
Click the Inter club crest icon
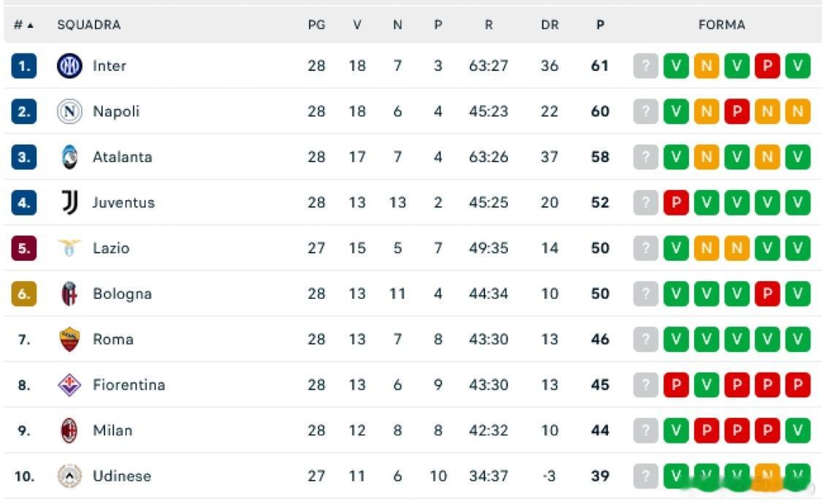click(69, 66)
